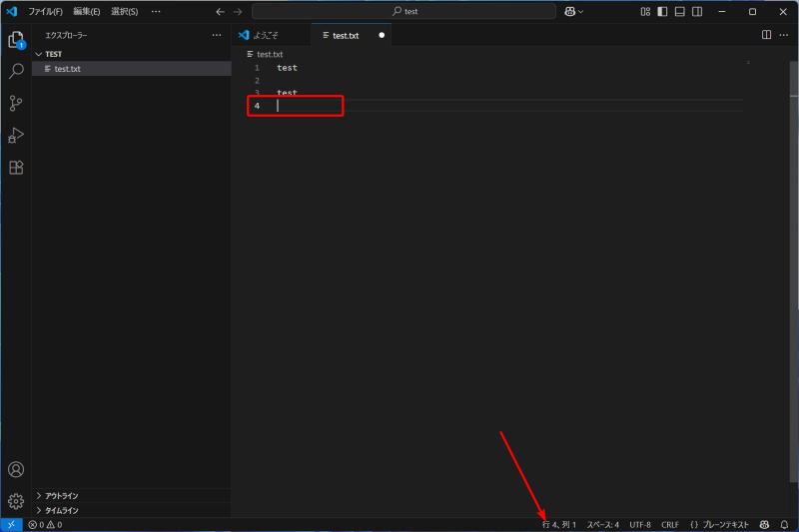Click the UTF-8 encoding in status bar
Image resolution: width=799 pixels, height=532 pixels.
pos(639,524)
